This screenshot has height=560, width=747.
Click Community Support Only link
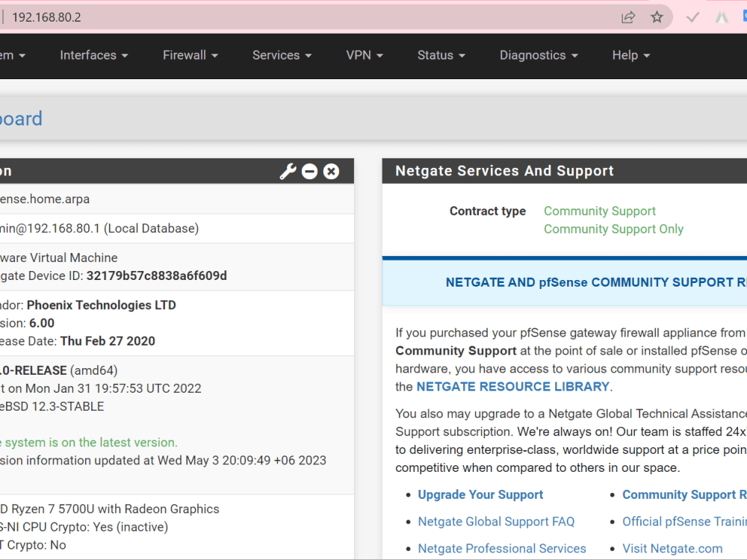pos(613,229)
